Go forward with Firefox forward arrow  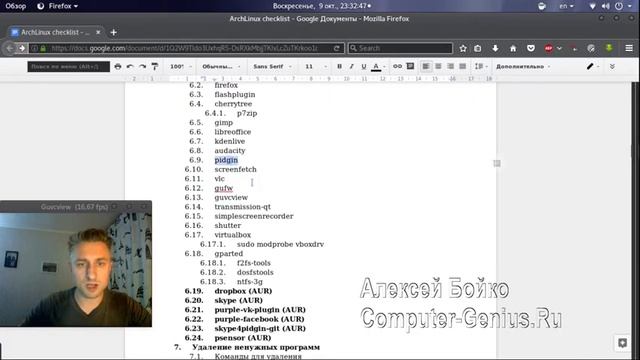point(22,48)
